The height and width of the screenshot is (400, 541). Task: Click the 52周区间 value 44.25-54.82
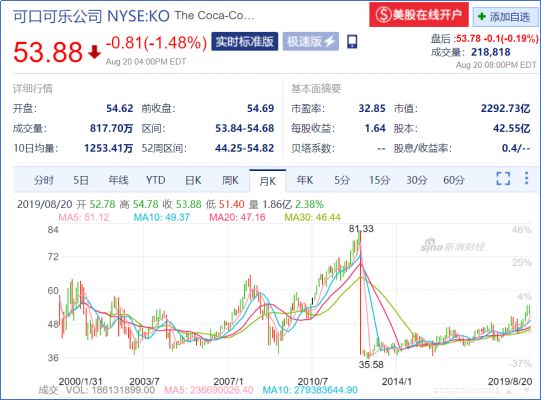(x=245, y=148)
